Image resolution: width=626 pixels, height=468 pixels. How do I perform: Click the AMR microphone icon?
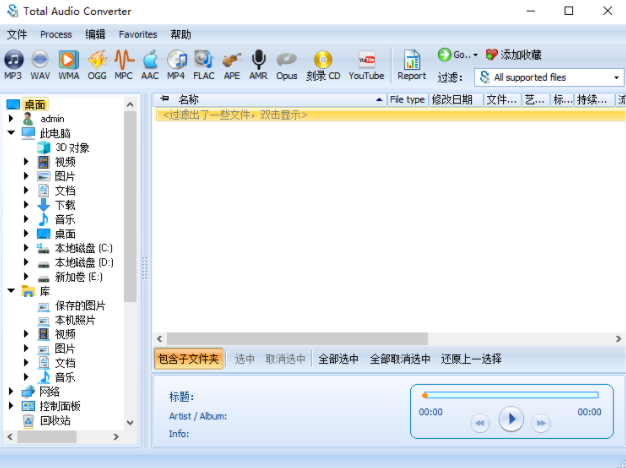pos(259,64)
